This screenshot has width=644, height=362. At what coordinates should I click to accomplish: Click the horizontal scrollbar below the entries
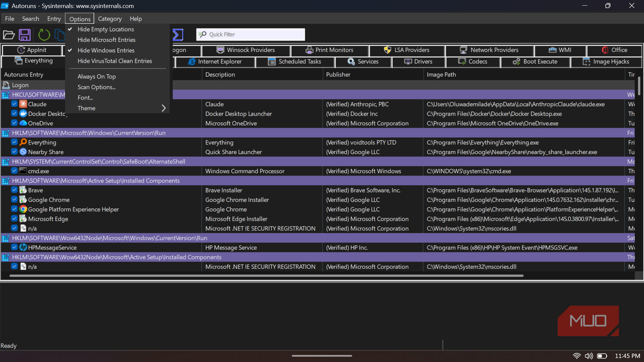click(x=265, y=276)
